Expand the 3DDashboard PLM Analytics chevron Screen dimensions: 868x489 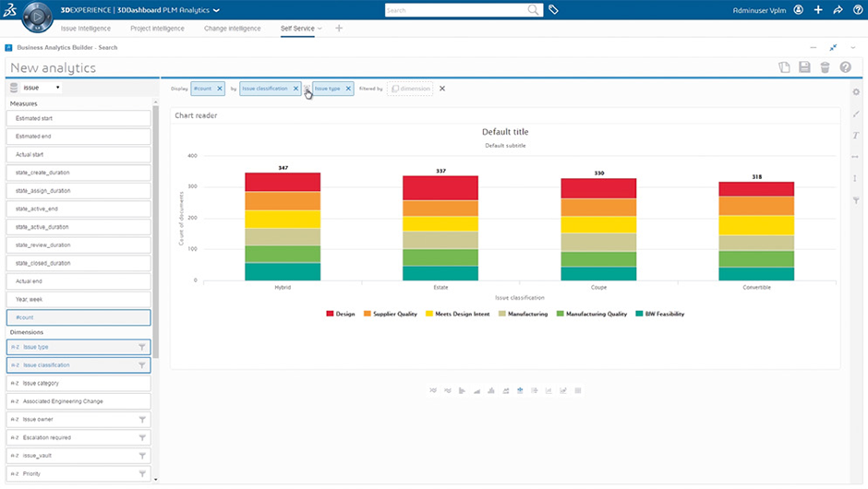(x=216, y=10)
